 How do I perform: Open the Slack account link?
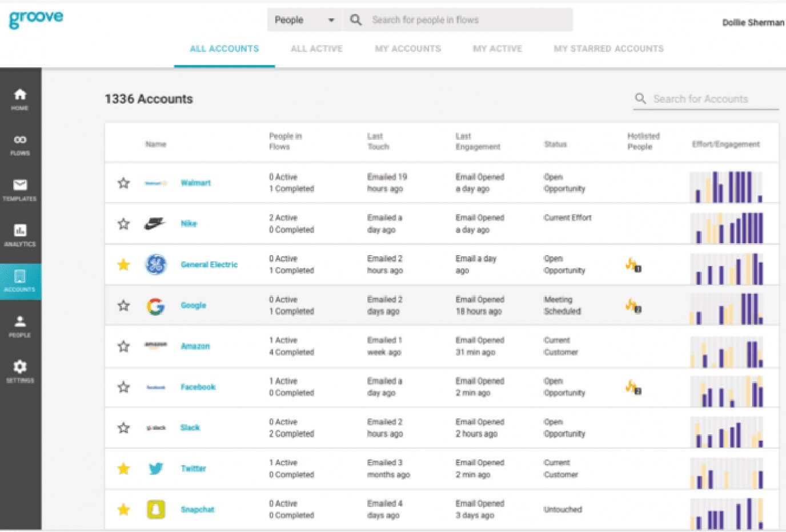(x=190, y=428)
